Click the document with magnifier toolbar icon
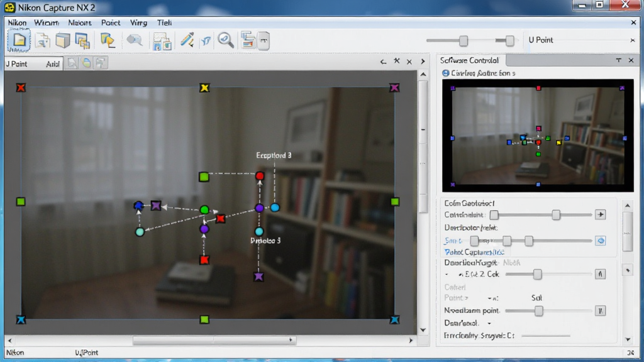 [x=42, y=41]
